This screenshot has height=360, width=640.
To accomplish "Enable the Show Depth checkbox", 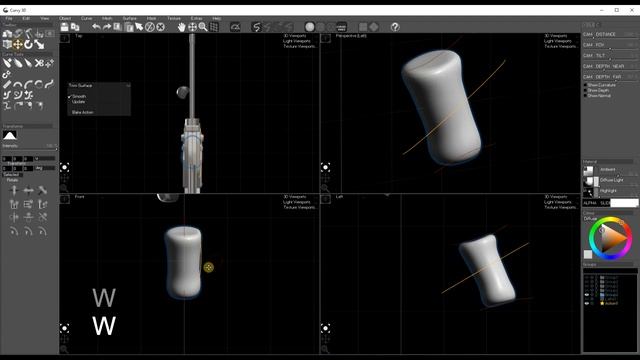I will (x=585, y=90).
